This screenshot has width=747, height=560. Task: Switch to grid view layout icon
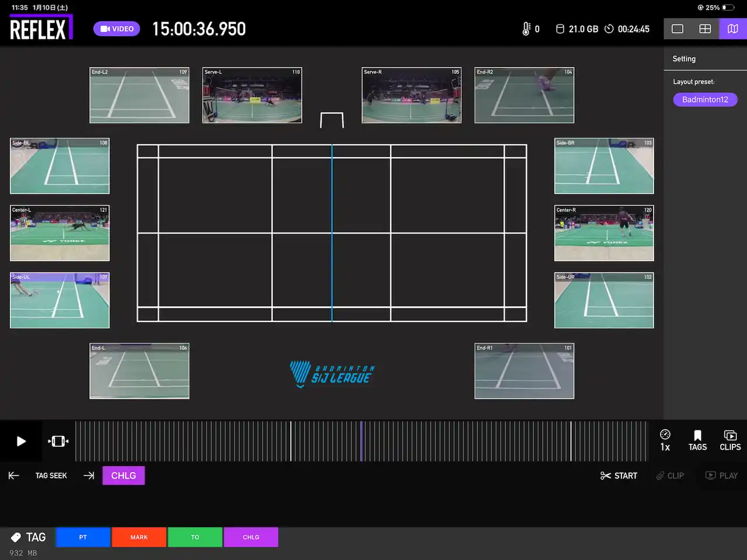705,29
